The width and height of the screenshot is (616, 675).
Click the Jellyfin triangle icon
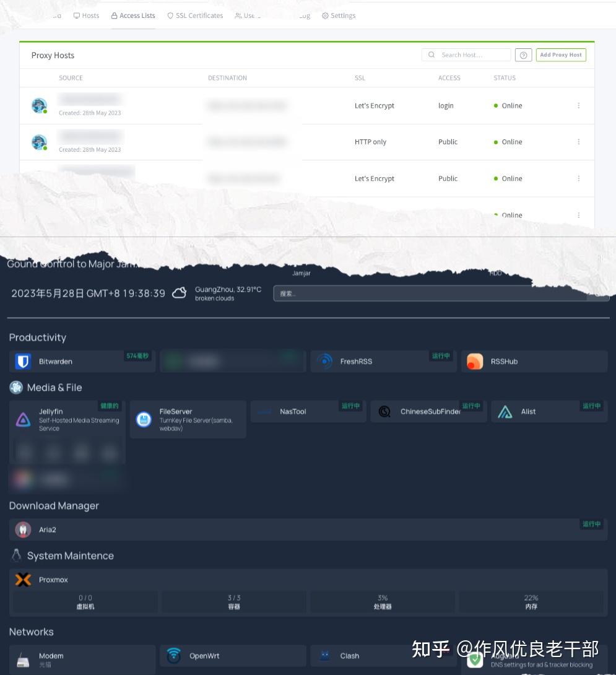24,420
